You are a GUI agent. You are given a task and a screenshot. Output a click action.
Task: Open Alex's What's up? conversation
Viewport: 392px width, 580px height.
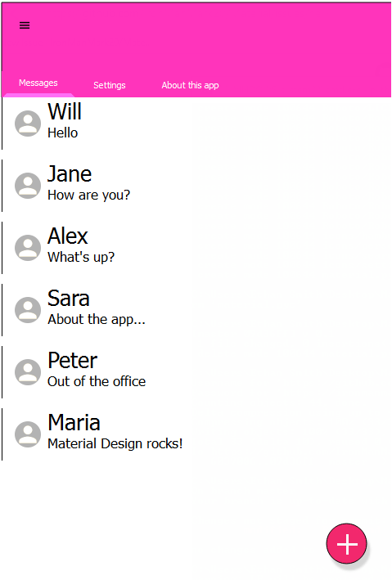click(x=196, y=248)
